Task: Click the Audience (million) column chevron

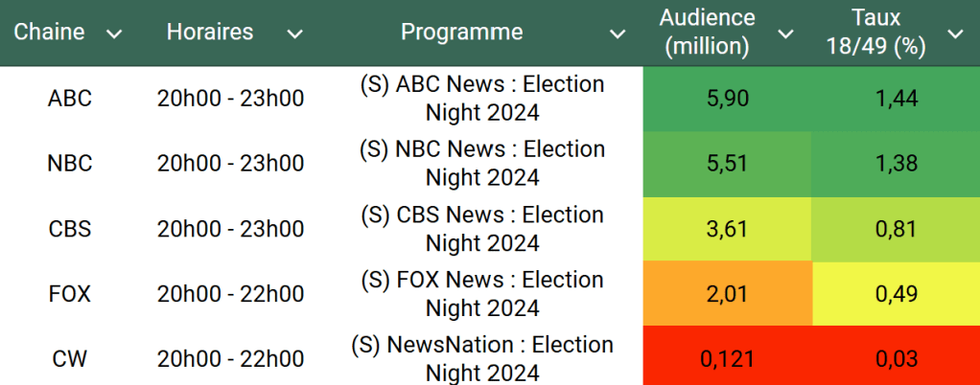Action: tap(785, 34)
